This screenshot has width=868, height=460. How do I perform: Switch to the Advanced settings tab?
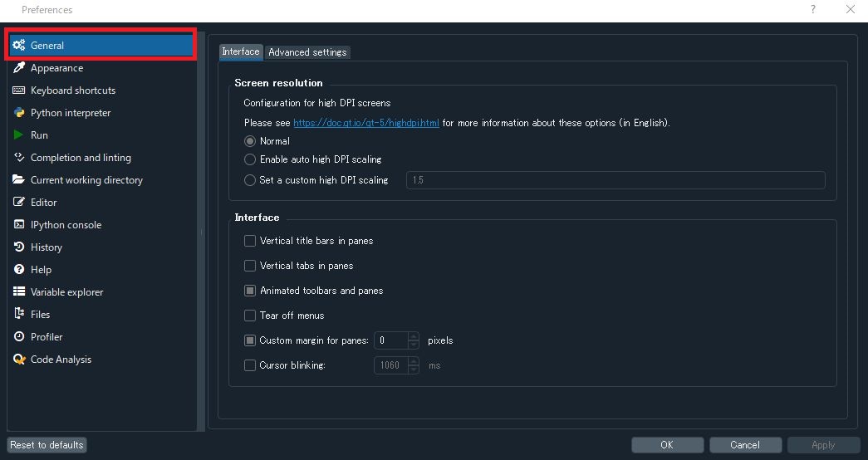pos(307,52)
